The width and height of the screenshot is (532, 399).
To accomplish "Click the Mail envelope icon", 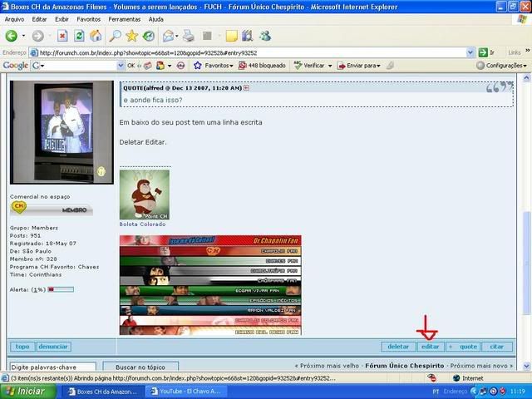I will (168, 36).
